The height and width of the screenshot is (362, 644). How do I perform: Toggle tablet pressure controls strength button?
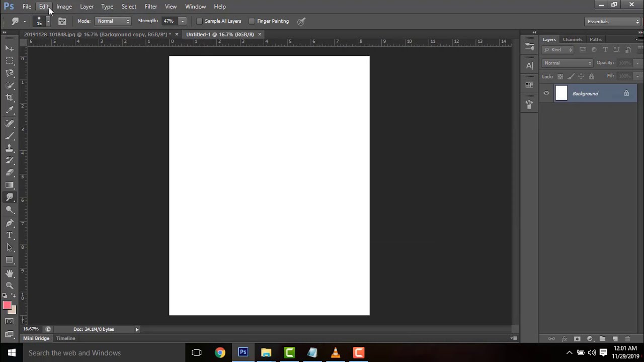coord(301,21)
